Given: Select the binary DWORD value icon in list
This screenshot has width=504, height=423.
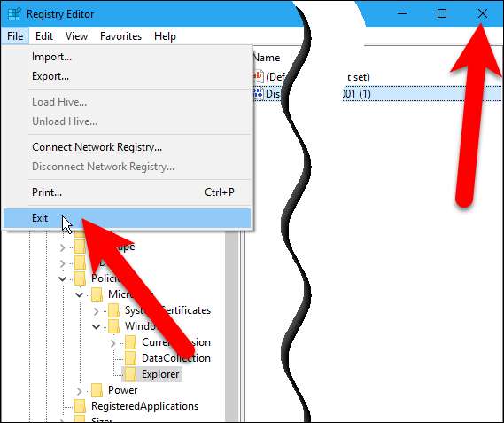Looking at the screenshot, I should pyautogui.click(x=258, y=94).
